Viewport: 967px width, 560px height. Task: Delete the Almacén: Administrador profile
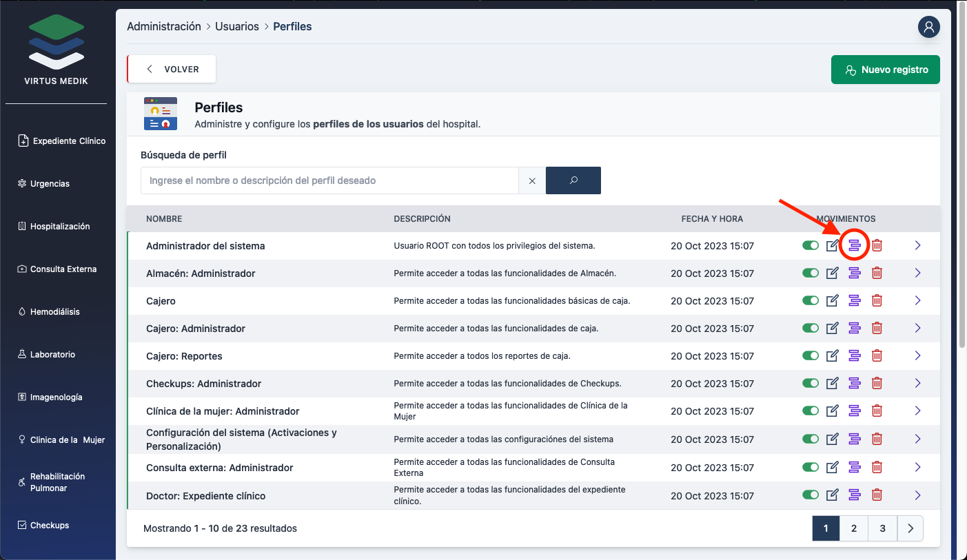click(x=877, y=273)
